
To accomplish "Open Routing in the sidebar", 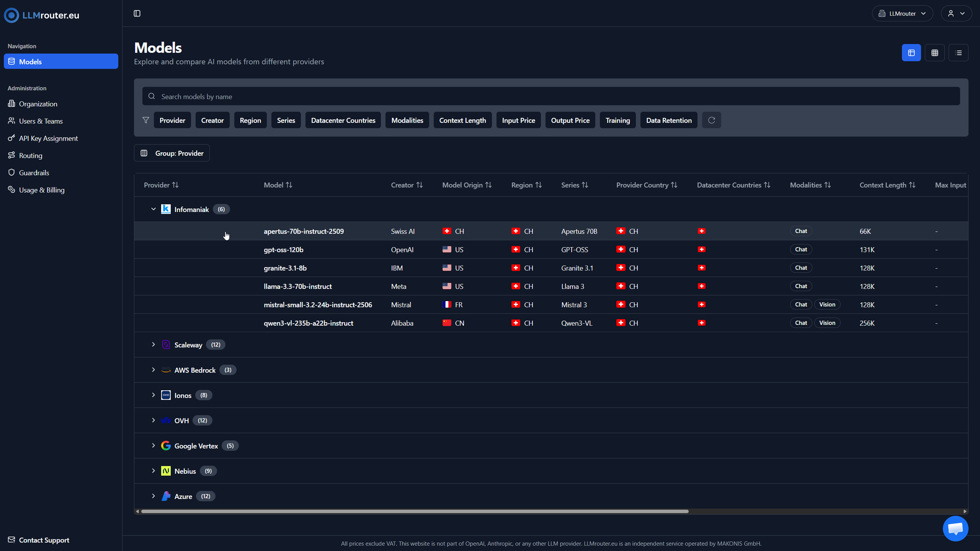I will click(x=31, y=156).
